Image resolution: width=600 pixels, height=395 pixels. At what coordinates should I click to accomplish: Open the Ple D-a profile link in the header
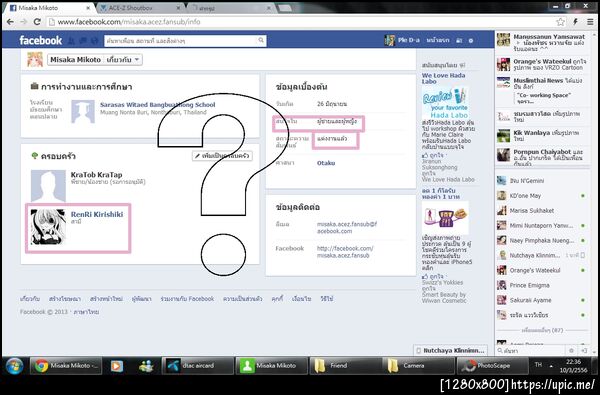[x=402, y=40]
